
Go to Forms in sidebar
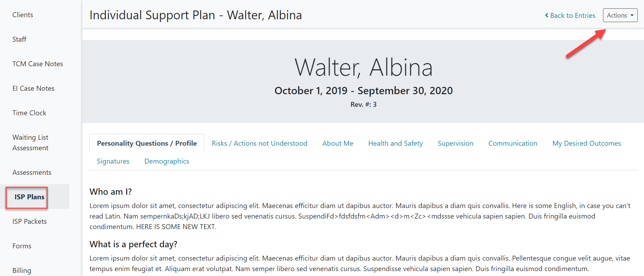pyautogui.click(x=22, y=246)
